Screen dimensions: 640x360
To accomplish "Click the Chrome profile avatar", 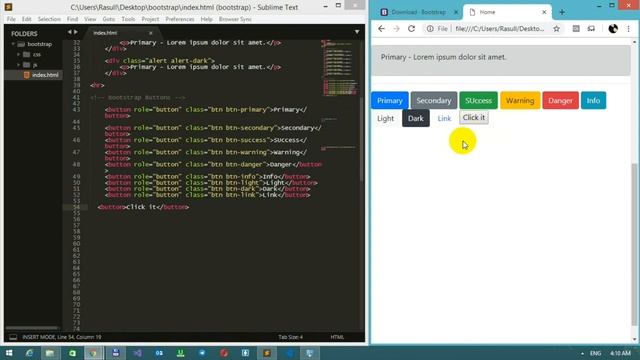I will pyautogui.click(x=613, y=29).
